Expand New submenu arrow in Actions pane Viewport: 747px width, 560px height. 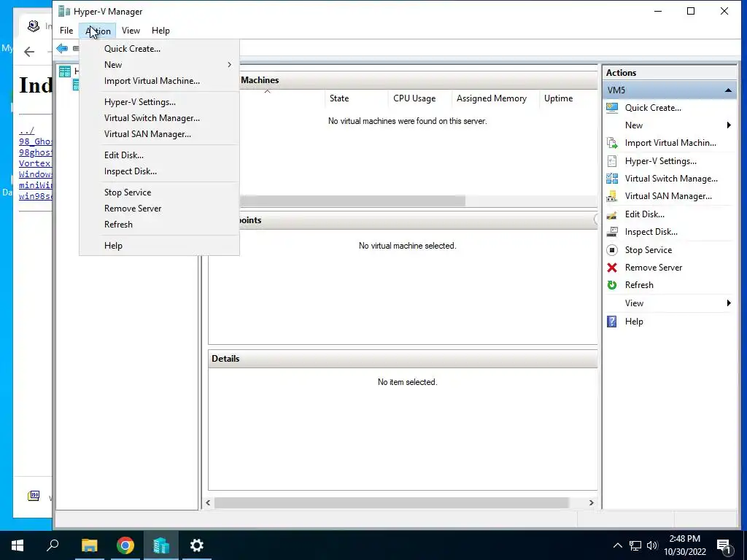[x=729, y=125]
